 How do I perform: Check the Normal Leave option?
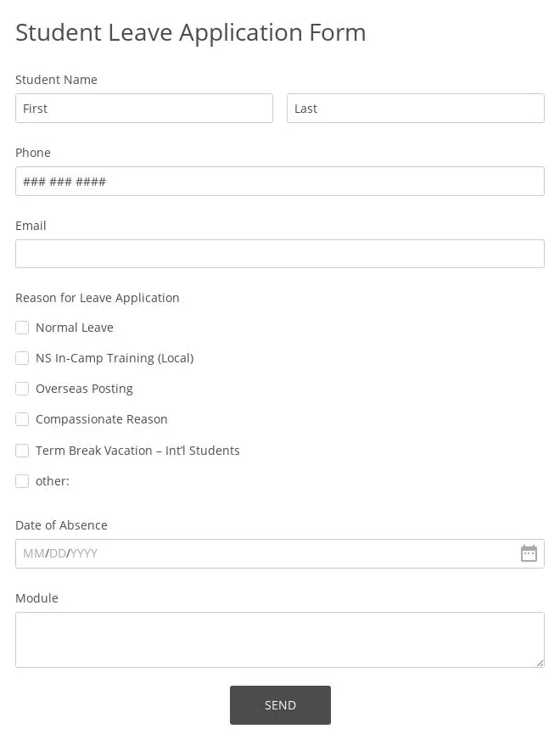click(x=22, y=328)
